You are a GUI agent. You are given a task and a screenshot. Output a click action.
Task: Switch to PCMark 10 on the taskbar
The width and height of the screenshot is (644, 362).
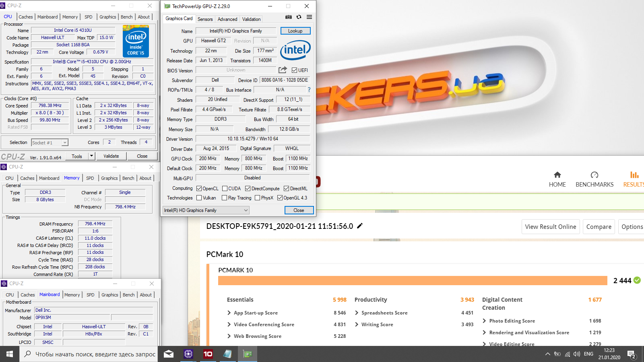(x=208, y=354)
